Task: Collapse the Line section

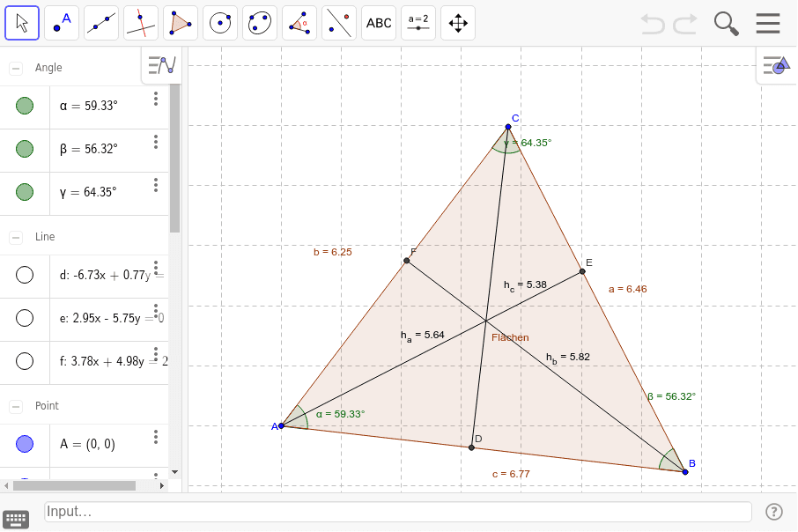Action: (16, 237)
